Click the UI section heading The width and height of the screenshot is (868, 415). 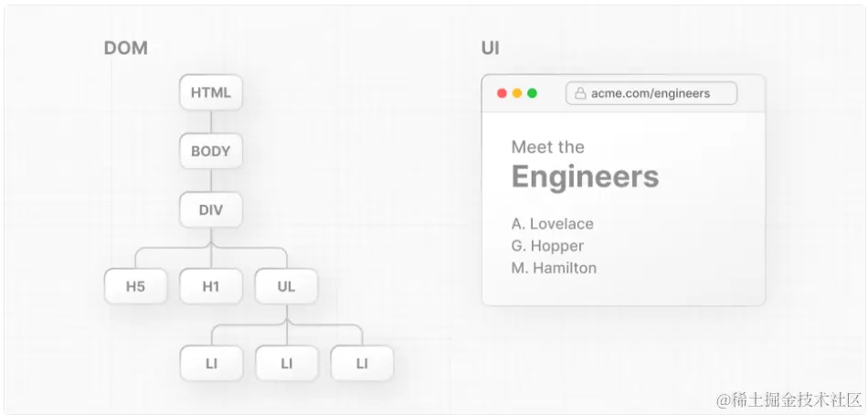491,48
